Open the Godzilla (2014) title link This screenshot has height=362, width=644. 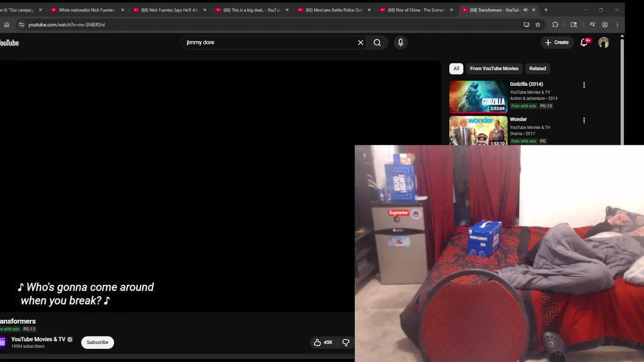click(x=526, y=84)
